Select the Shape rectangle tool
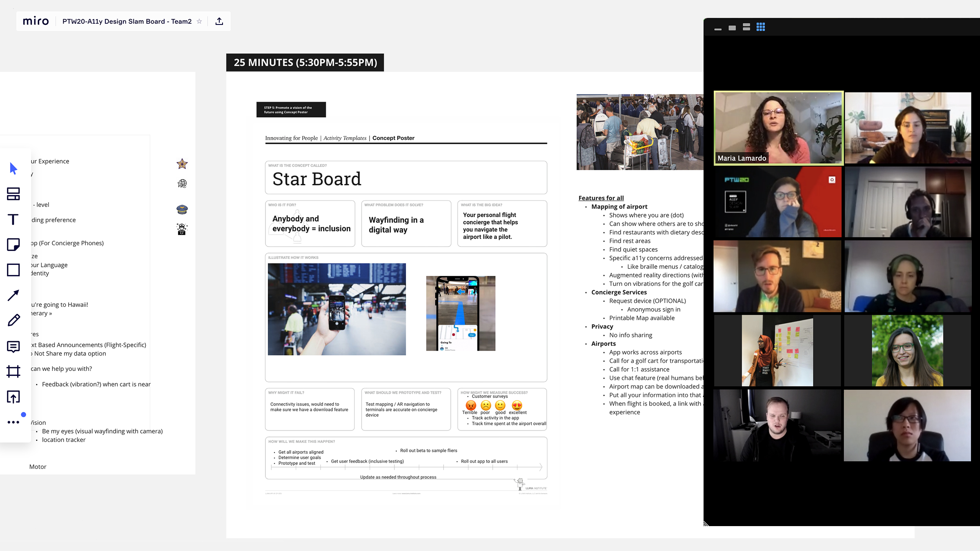Screen dimensions: 980x551 click(13, 270)
